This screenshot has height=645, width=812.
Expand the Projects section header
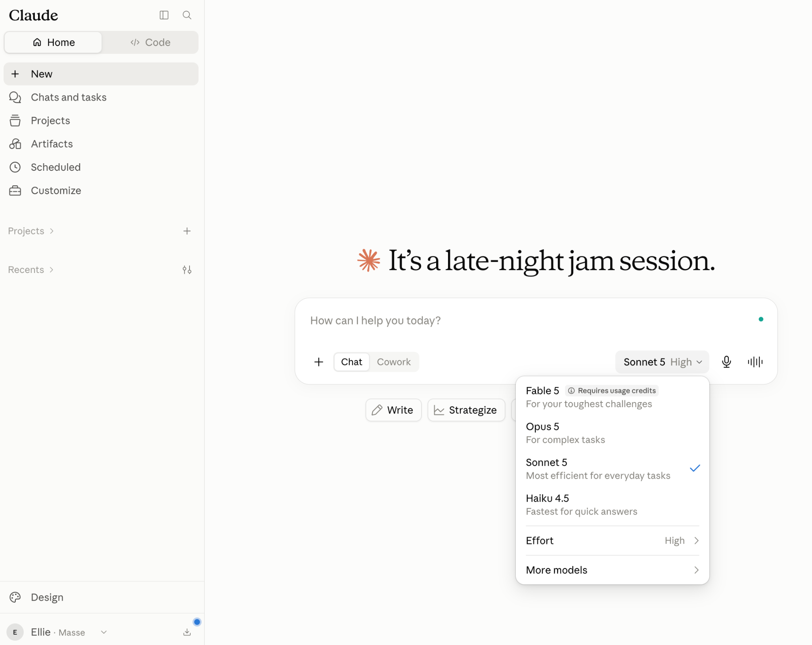[31, 231]
